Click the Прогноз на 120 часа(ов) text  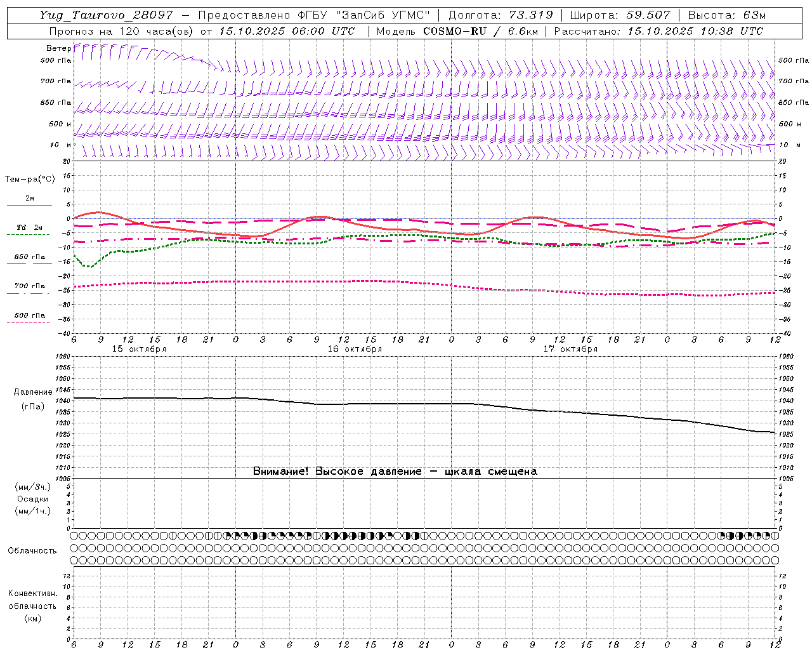click(x=122, y=31)
